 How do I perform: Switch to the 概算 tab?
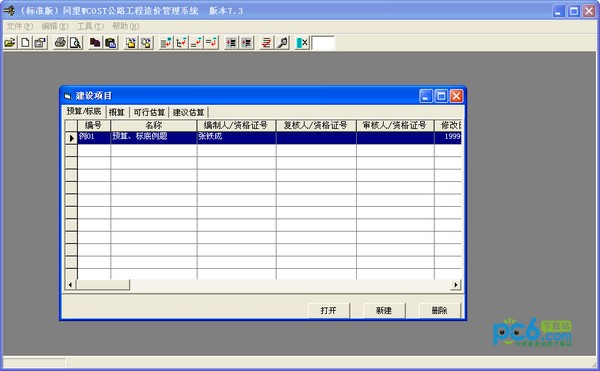(117, 112)
